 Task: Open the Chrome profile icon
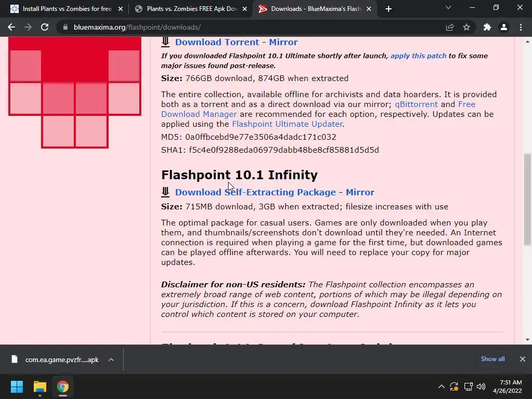tap(504, 27)
